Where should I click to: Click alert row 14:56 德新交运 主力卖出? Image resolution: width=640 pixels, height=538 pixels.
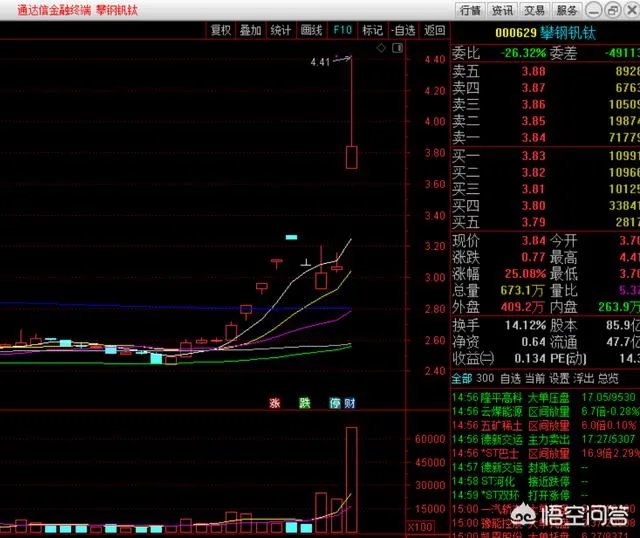544,439
